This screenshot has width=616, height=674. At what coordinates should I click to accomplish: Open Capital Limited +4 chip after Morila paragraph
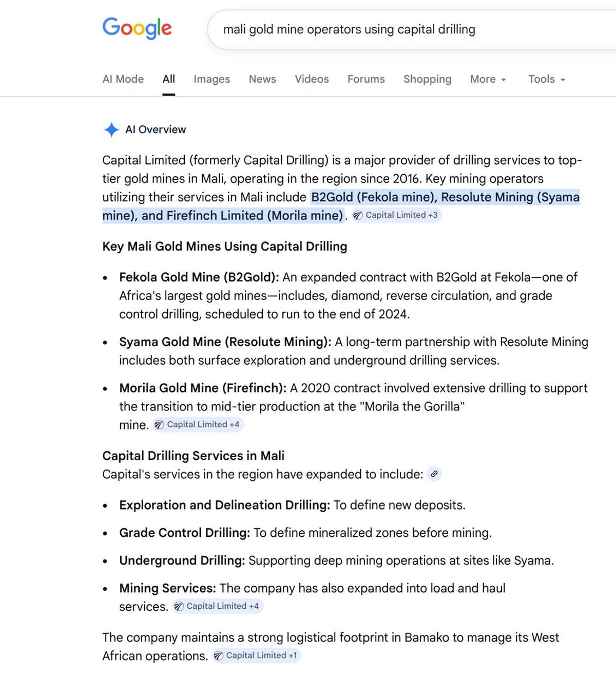coord(198,425)
